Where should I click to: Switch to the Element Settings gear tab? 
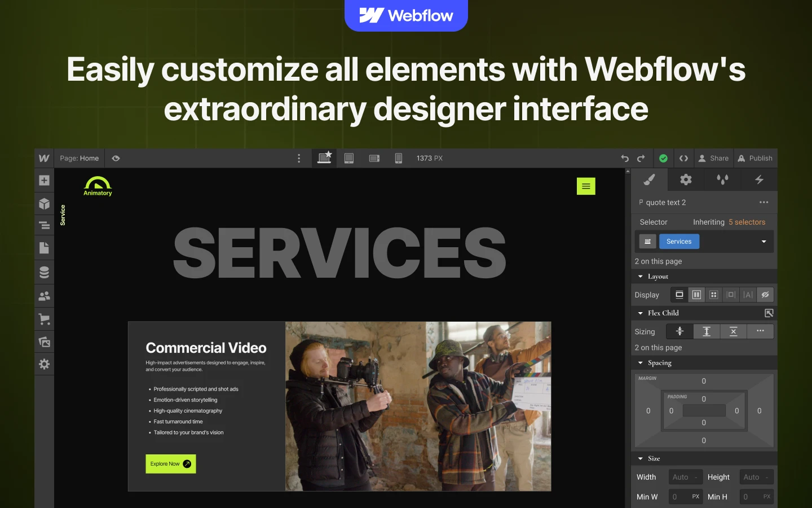686,180
